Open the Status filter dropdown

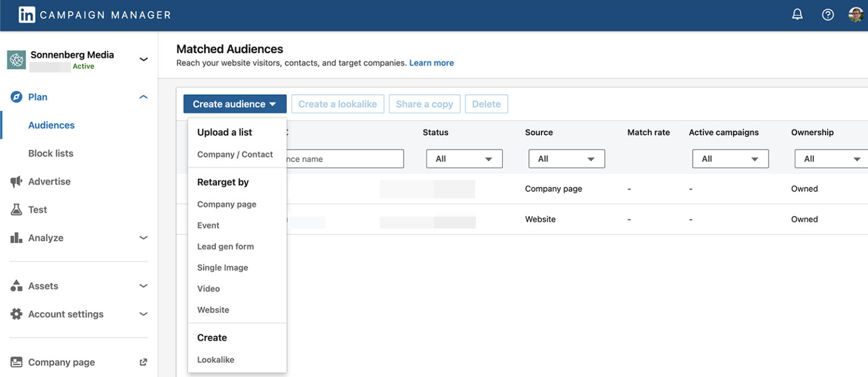point(464,159)
